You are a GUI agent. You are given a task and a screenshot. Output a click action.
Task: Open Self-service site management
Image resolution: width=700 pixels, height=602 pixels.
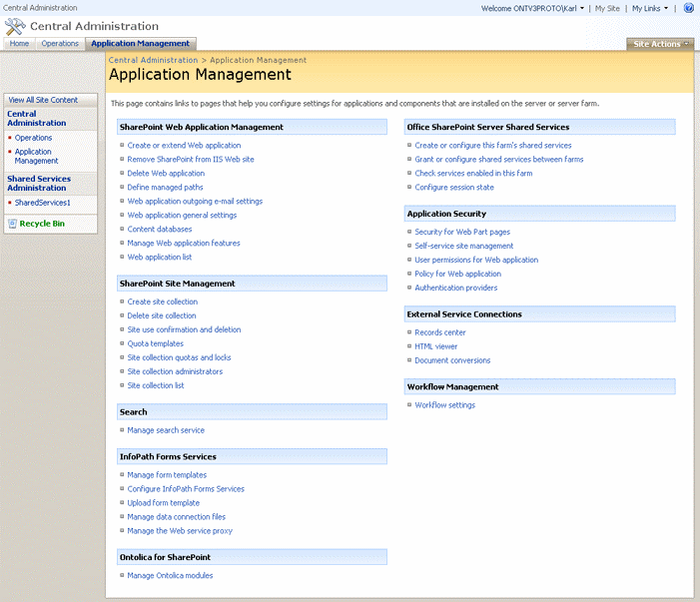click(x=464, y=246)
